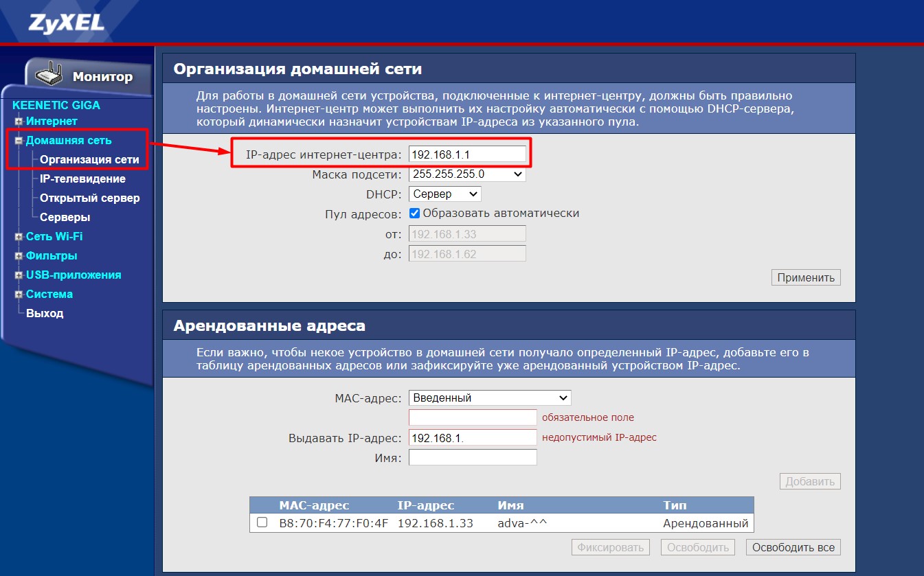Screen dimensions: 924x576
Task: Focus the Имя input field
Action: pyautogui.click(x=473, y=457)
